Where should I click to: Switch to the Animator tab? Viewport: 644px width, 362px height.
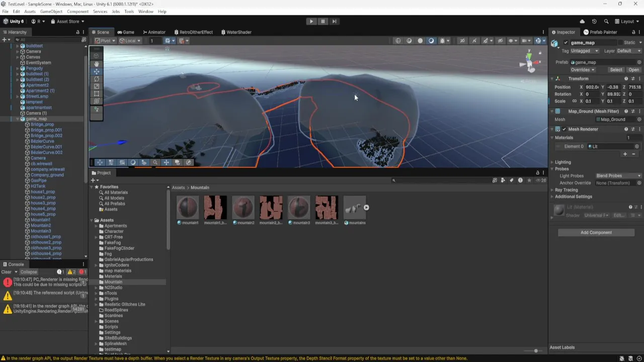[154, 32]
